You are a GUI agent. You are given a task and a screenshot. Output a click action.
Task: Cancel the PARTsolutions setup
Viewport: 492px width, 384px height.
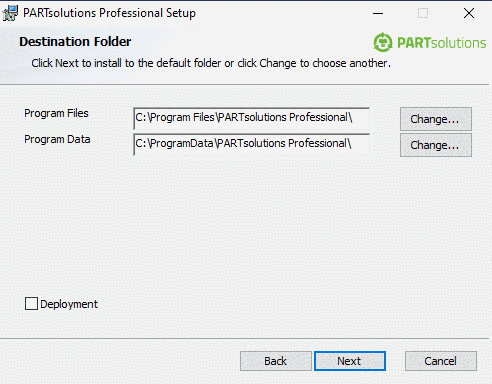tap(441, 361)
